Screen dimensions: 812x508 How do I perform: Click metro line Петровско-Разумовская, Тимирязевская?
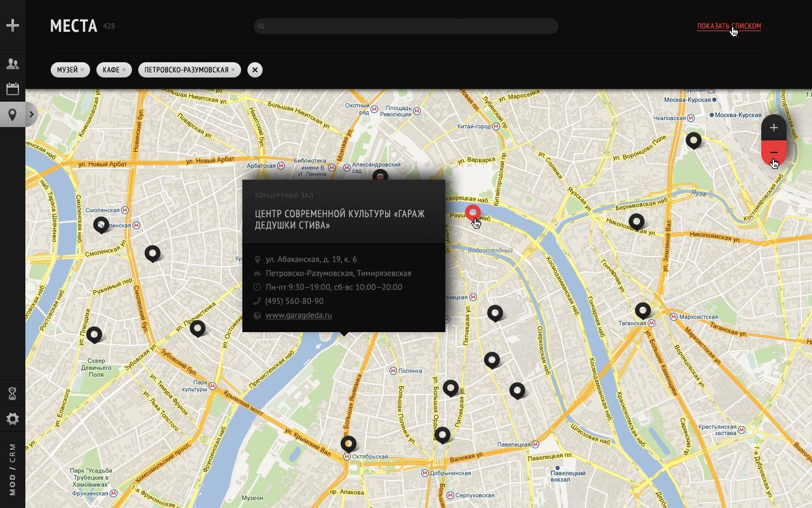pyautogui.click(x=338, y=273)
